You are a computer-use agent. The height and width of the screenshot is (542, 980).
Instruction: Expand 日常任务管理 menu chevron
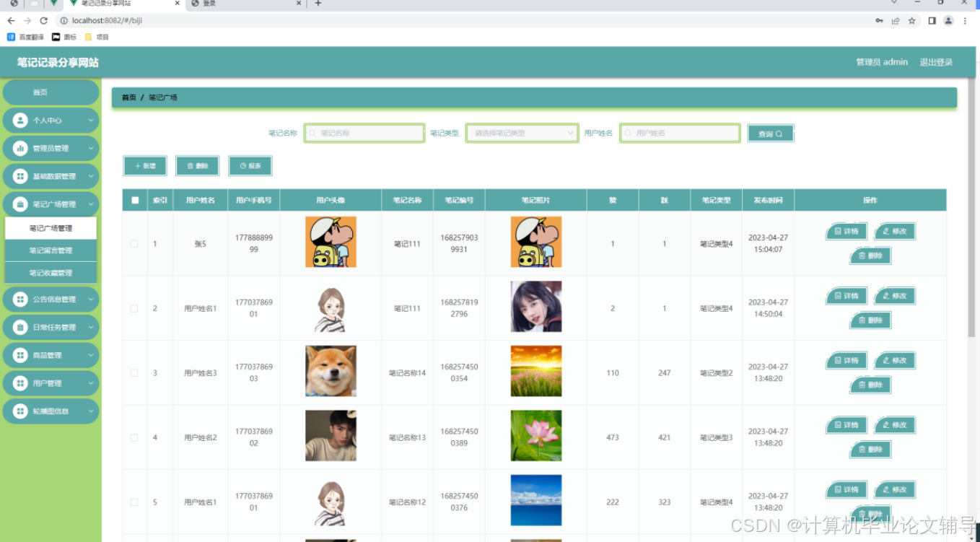pos(91,327)
